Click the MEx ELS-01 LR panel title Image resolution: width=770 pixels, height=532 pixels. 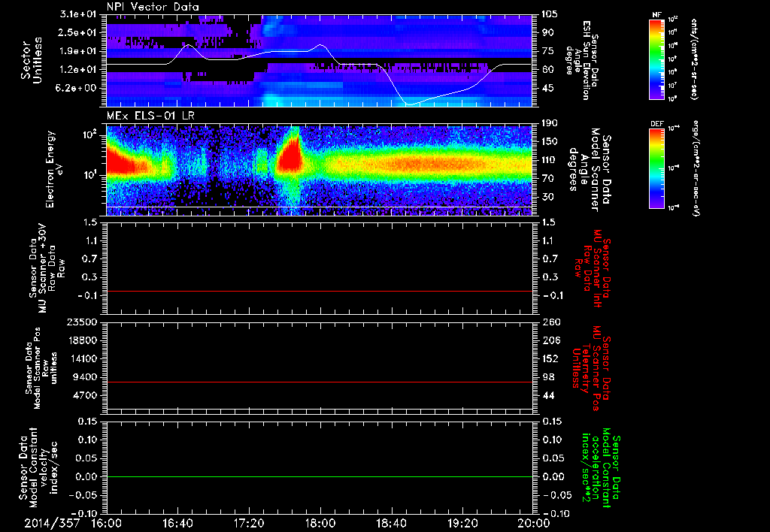(149, 116)
